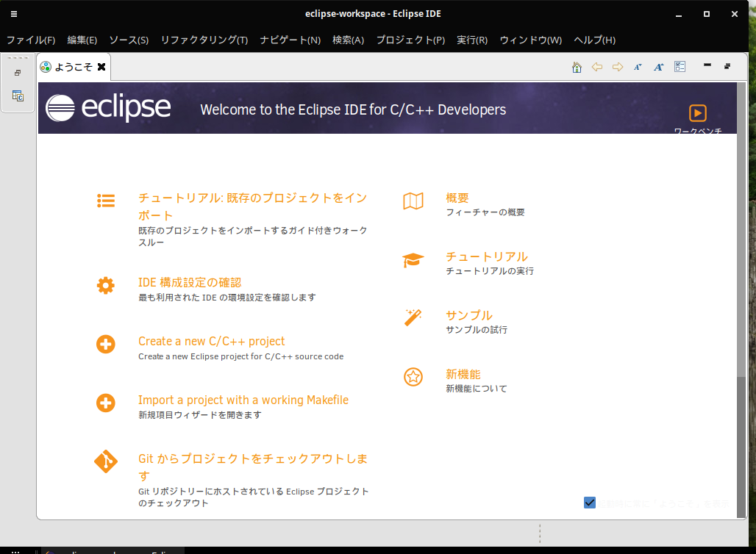This screenshot has height=554, width=756.
Task: Click the Welcome page vertical scrollbar
Action: (x=741, y=301)
